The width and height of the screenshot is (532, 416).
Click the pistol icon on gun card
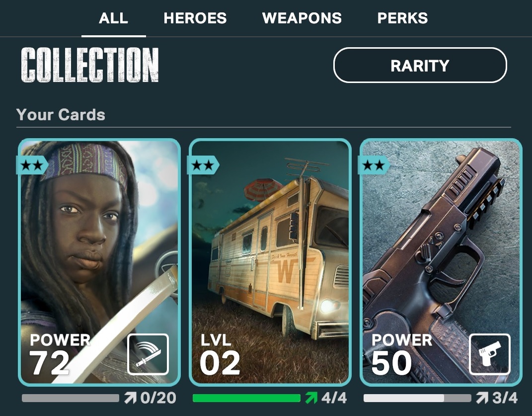(490, 354)
